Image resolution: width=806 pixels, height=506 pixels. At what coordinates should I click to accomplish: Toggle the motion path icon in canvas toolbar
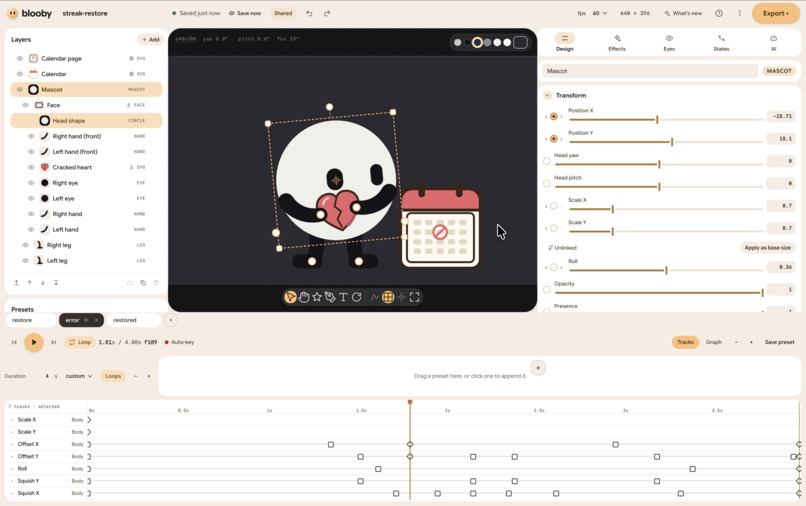tap(375, 297)
